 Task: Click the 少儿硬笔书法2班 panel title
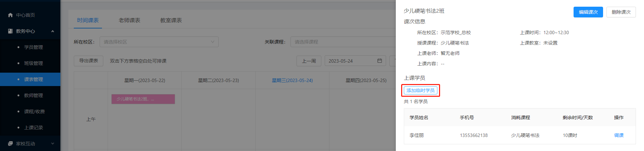(424, 11)
